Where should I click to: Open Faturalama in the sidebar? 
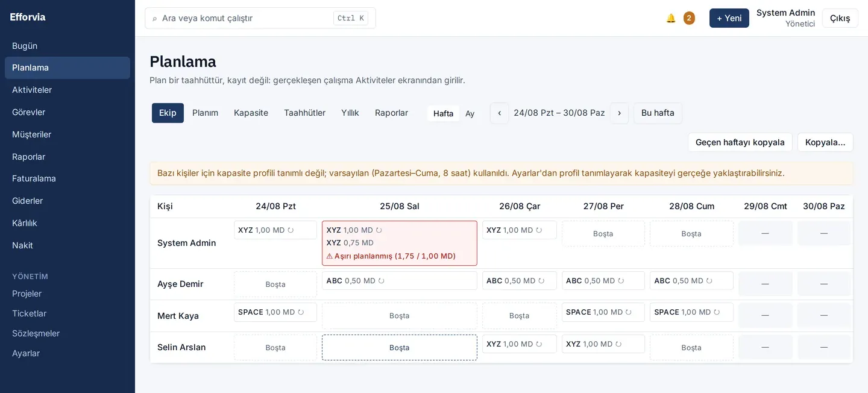click(68, 178)
